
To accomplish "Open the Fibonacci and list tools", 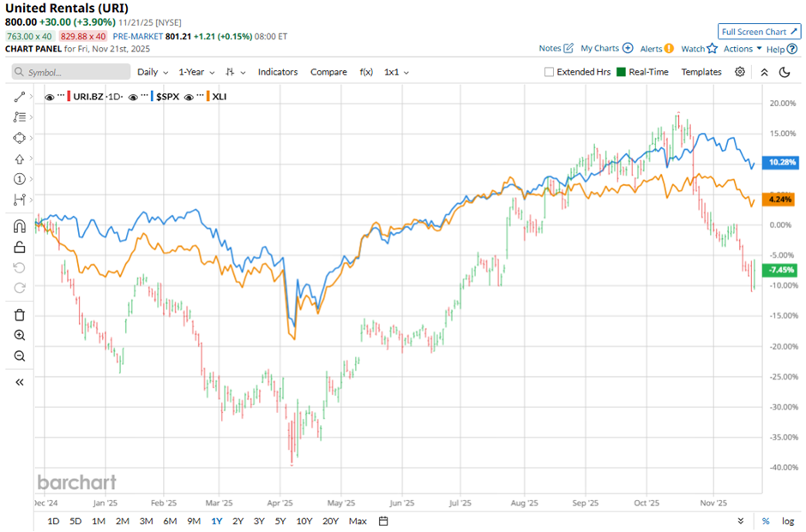I will pyautogui.click(x=19, y=117).
